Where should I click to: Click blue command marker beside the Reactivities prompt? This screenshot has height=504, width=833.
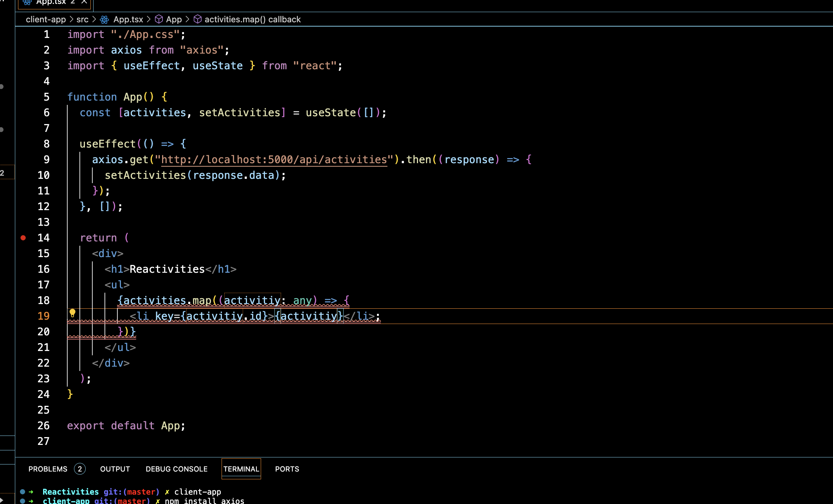(23, 492)
